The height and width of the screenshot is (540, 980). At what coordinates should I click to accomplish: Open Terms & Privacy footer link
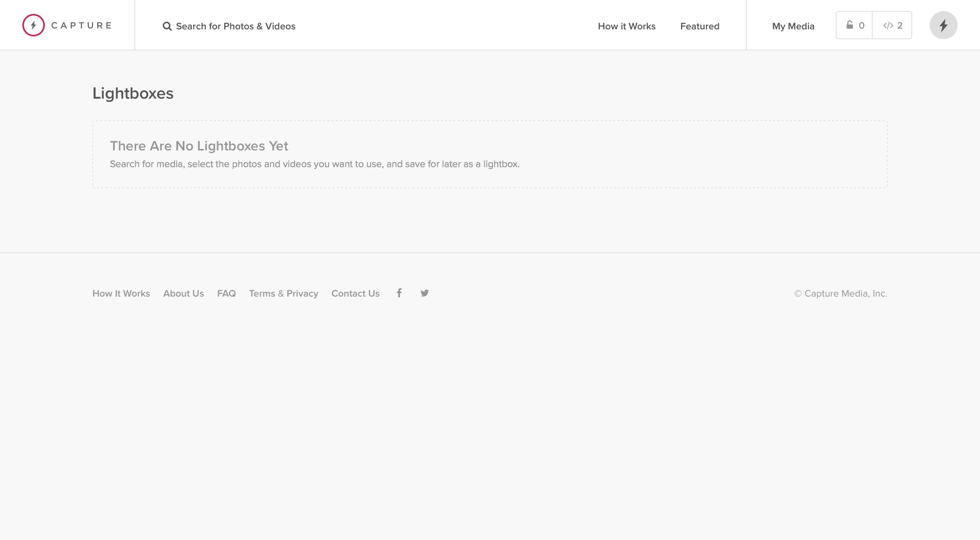tap(284, 293)
